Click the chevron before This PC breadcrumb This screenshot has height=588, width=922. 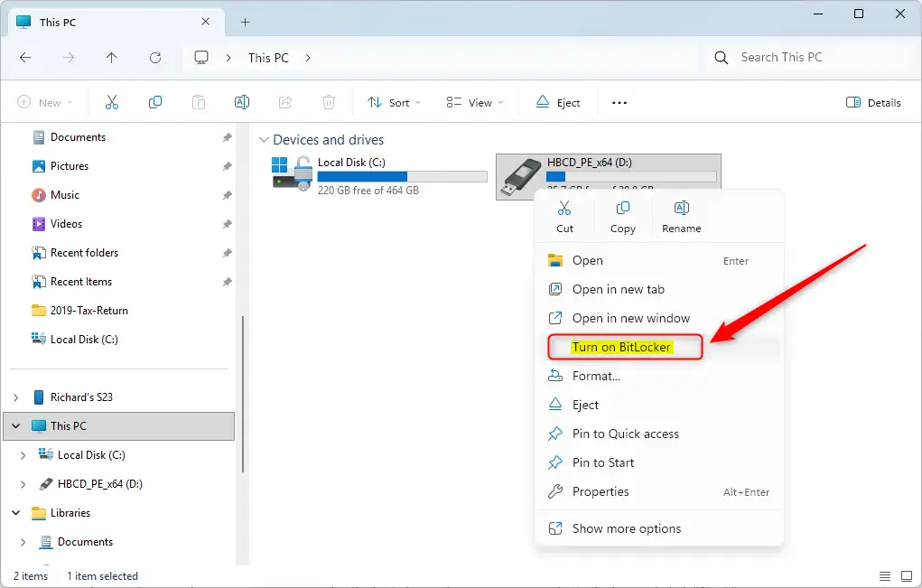pos(228,58)
